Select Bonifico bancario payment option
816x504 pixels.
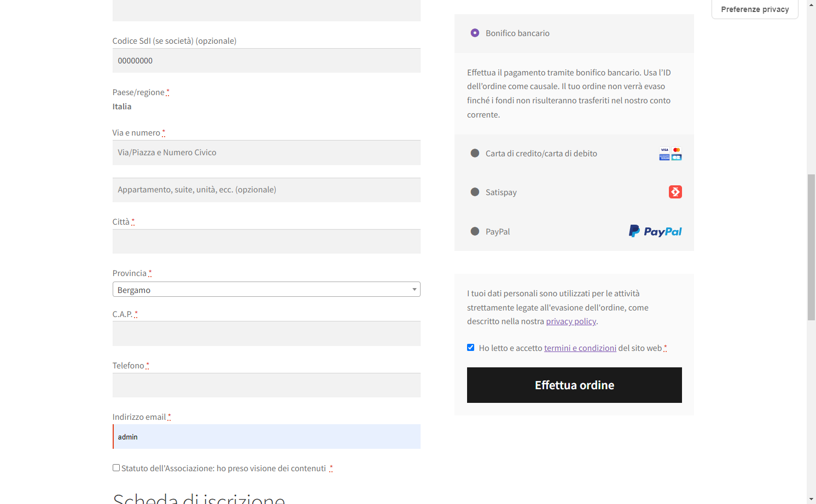[x=475, y=33]
